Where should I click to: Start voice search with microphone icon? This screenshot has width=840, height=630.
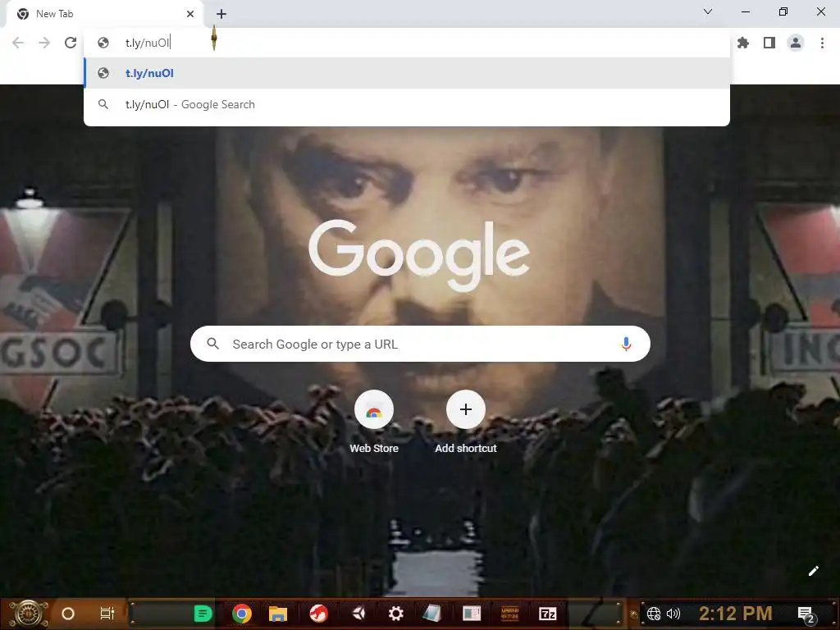click(626, 344)
